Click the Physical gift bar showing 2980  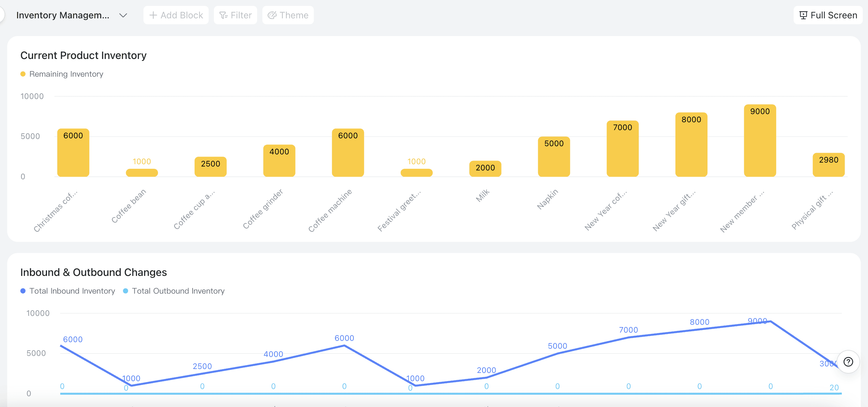click(828, 165)
